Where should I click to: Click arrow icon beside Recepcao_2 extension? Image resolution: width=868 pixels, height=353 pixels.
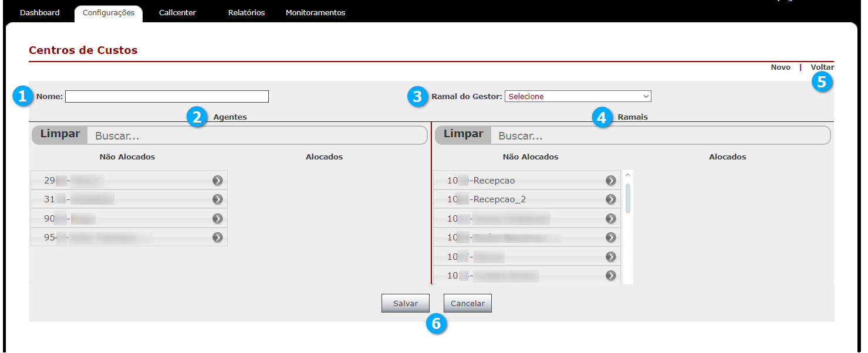(x=611, y=199)
